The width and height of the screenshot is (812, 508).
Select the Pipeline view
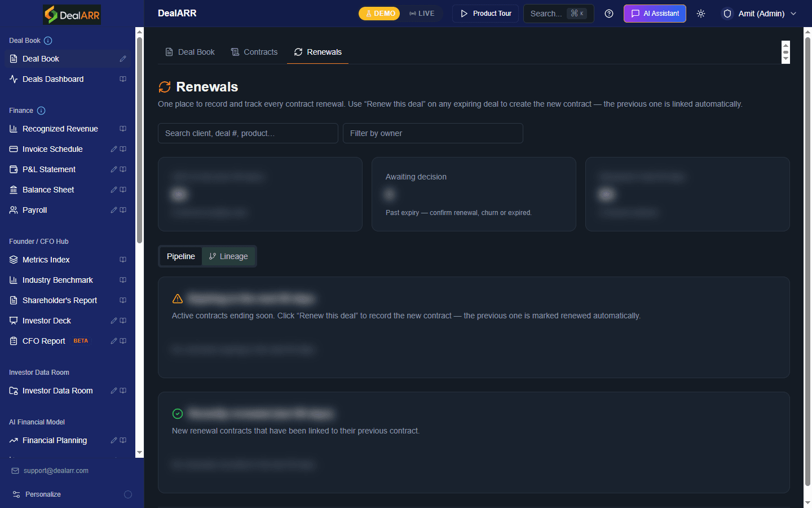tap(181, 256)
